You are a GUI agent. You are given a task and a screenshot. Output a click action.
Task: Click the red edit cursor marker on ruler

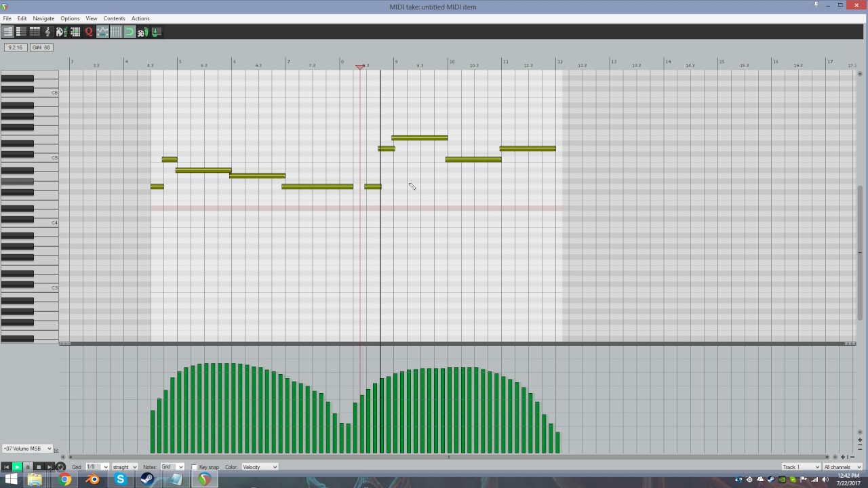click(x=360, y=66)
